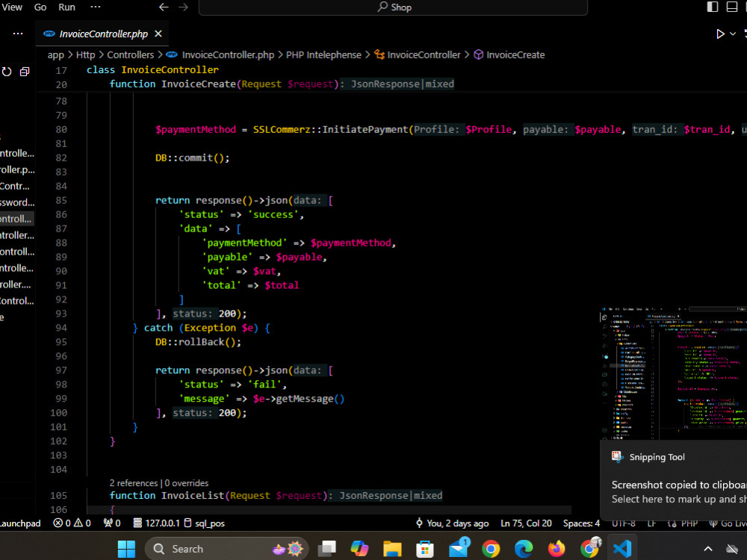Screen dimensions: 747x560
Task: Change file encoding UTF-8
Action: pyautogui.click(x=624, y=523)
